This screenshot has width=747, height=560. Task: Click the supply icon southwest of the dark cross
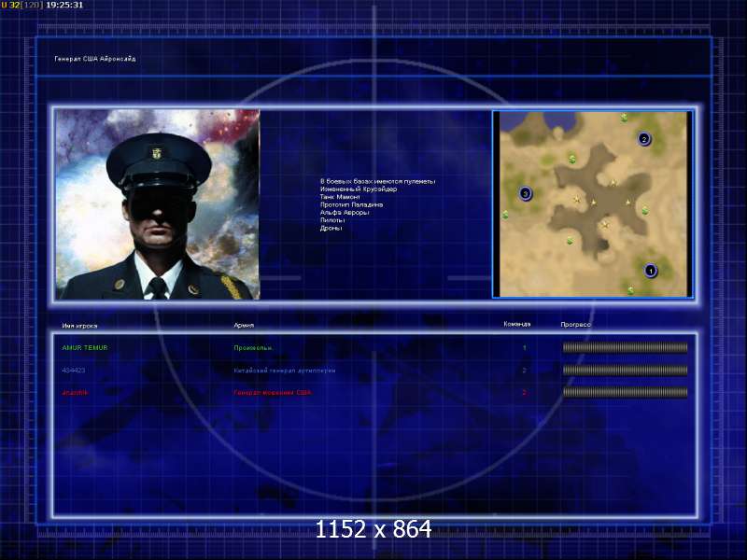tap(570, 241)
